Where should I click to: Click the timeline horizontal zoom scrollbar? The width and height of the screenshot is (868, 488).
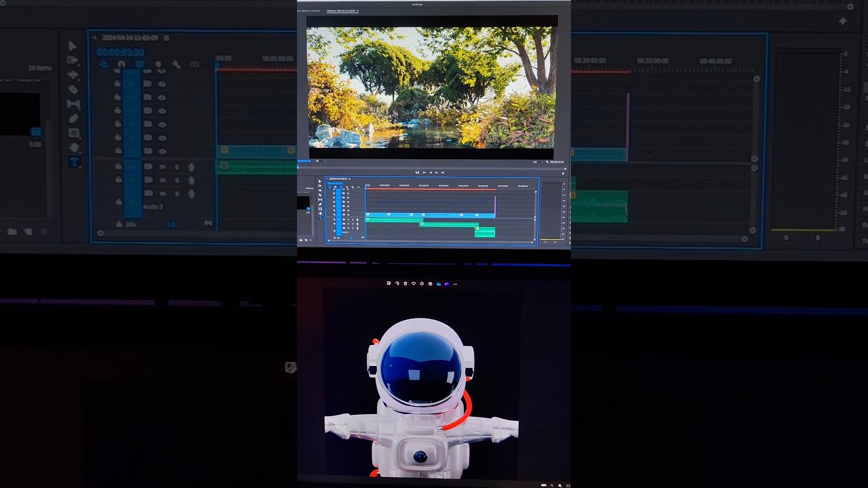[x=430, y=241]
